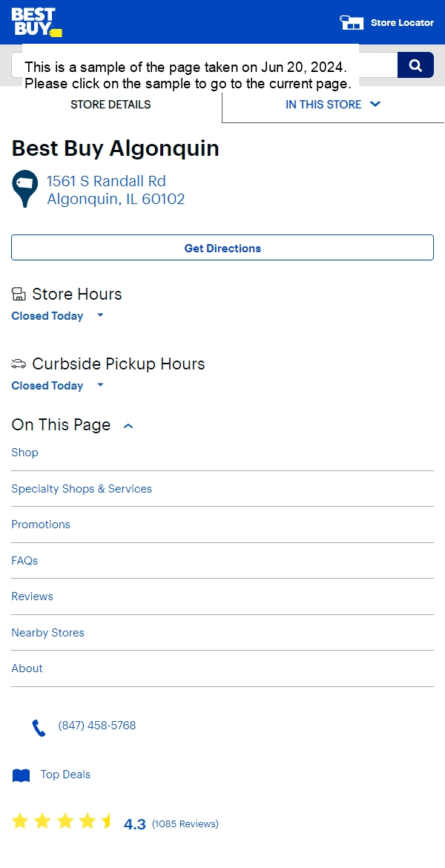This screenshot has width=445, height=868.
Task: Click the Top Deals book icon
Action: (x=21, y=775)
